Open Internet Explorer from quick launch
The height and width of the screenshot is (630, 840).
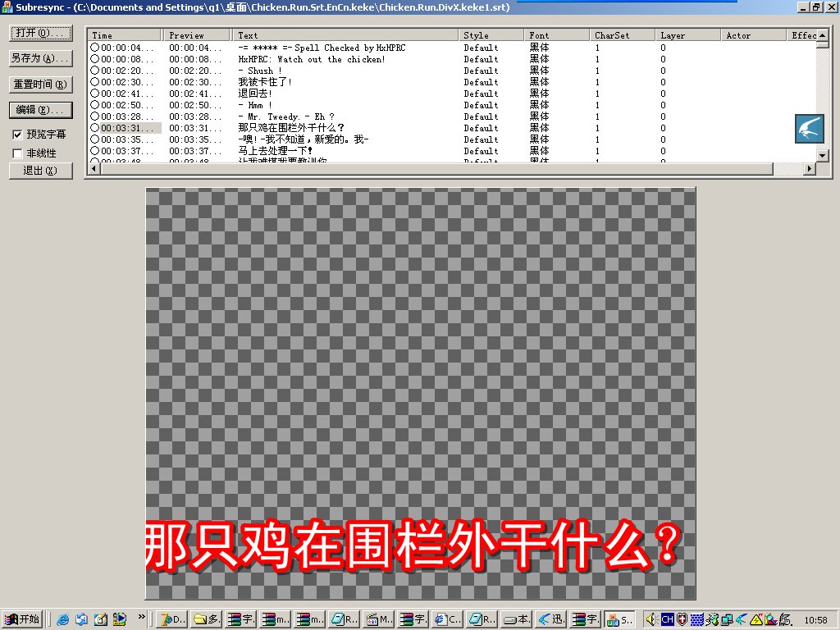(x=63, y=619)
